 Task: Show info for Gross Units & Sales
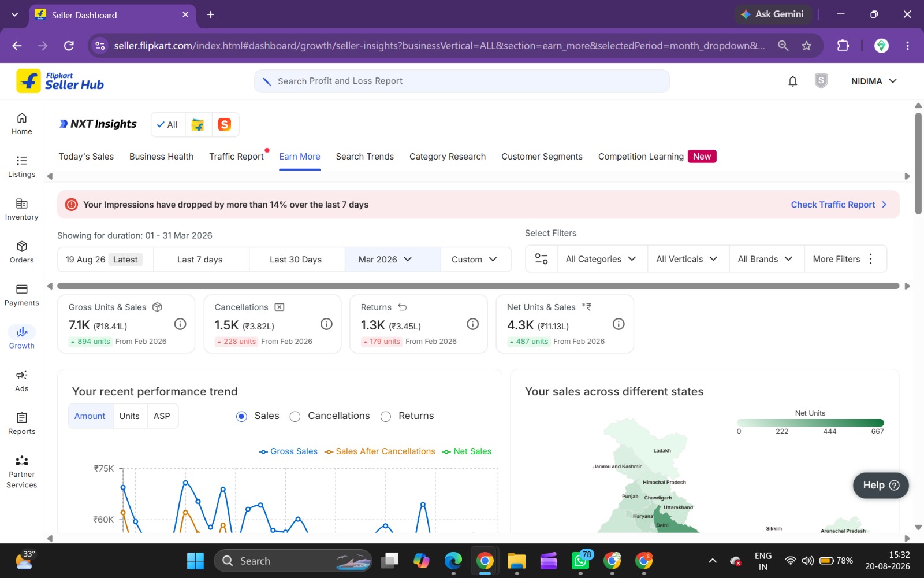click(180, 324)
